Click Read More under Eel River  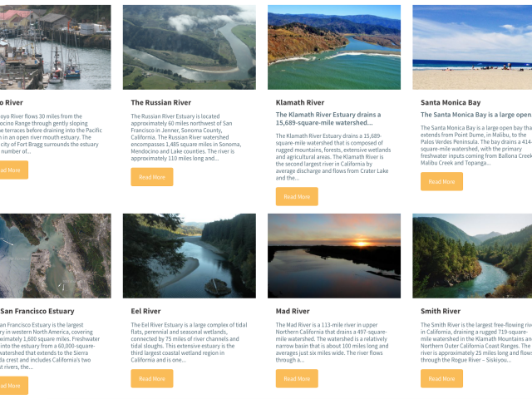coord(152,378)
